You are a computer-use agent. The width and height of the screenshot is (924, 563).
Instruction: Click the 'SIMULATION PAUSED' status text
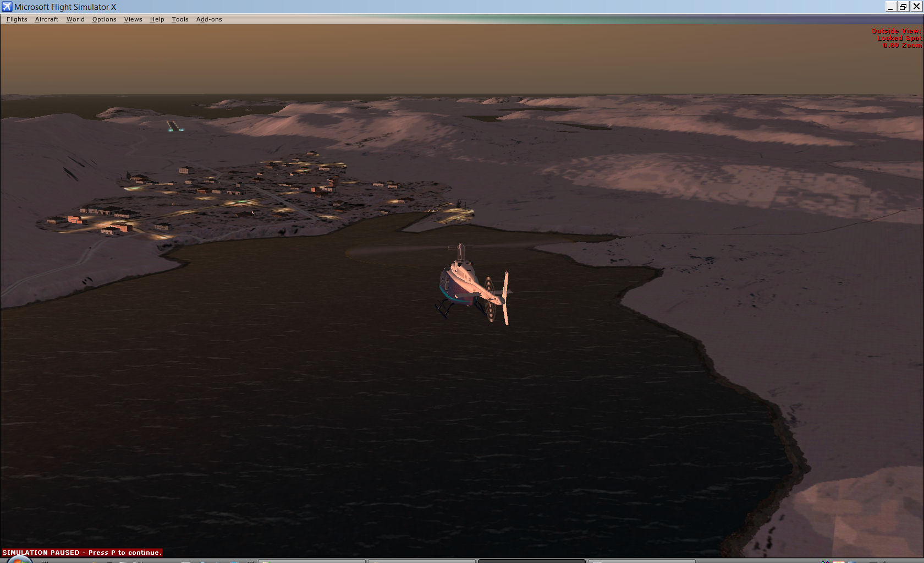click(82, 553)
